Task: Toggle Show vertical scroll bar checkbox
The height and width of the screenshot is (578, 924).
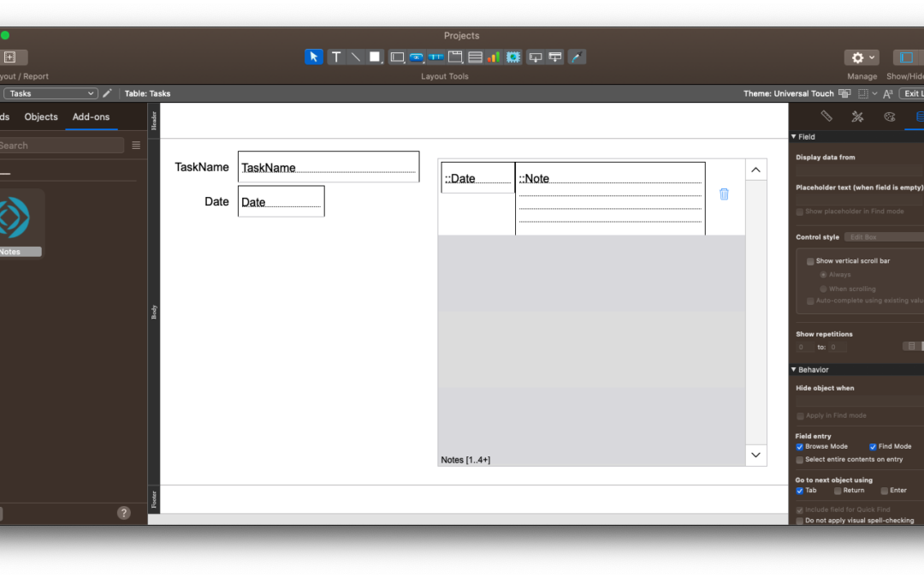Action: tap(810, 260)
